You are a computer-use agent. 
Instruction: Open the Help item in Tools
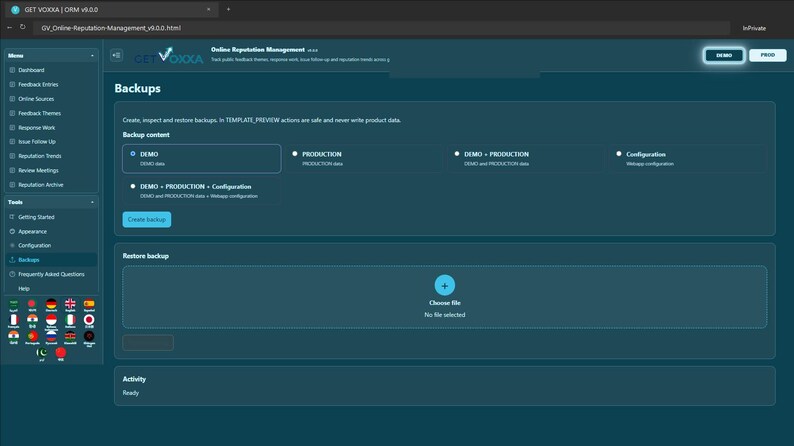51,289
